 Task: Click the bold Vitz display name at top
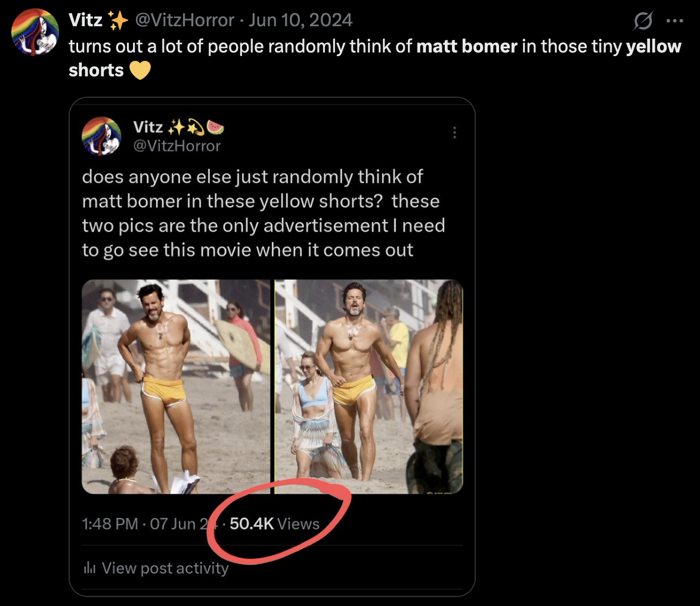click(x=85, y=20)
